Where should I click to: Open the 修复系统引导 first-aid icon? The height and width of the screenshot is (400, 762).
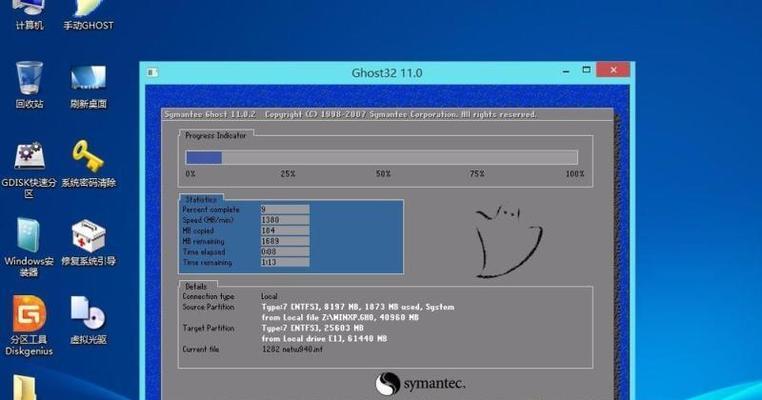click(88, 242)
